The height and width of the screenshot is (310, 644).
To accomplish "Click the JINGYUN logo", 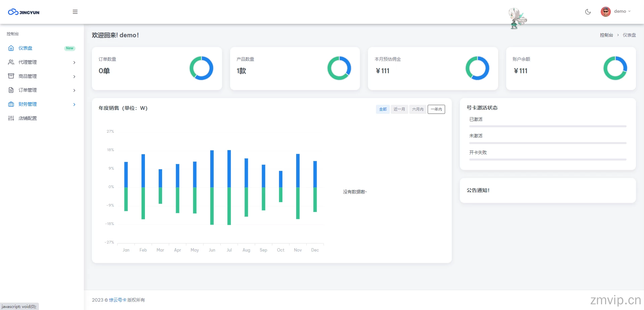I will (23, 12).
